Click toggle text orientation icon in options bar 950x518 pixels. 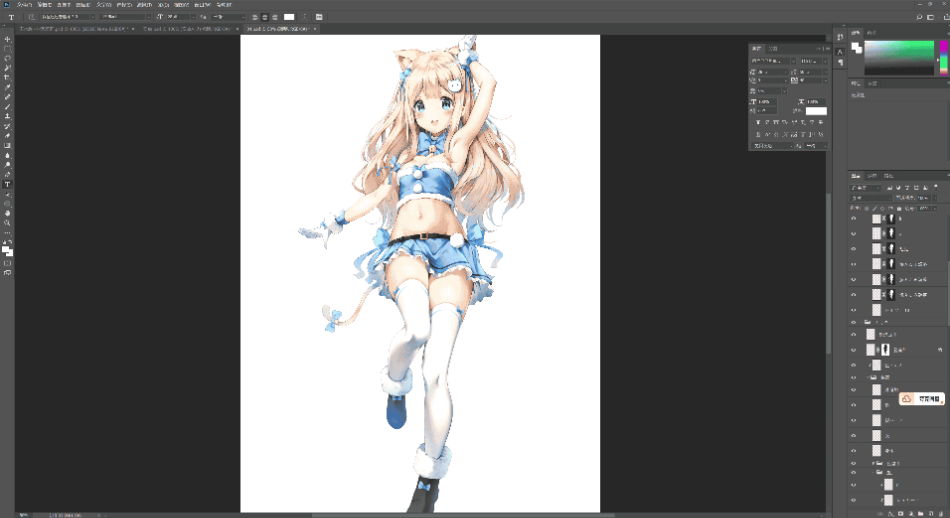(31, 17)
